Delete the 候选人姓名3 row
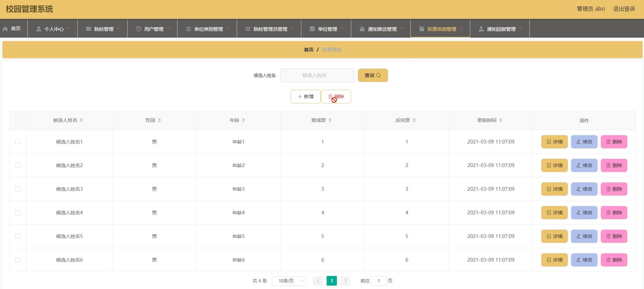This screenshot has width=644, height=289. tap(614, 189)
